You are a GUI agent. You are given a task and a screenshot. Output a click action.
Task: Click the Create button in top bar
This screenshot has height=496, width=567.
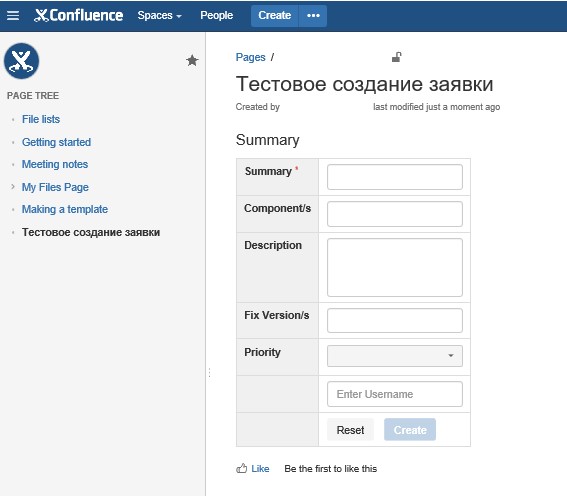click(275, 16)
